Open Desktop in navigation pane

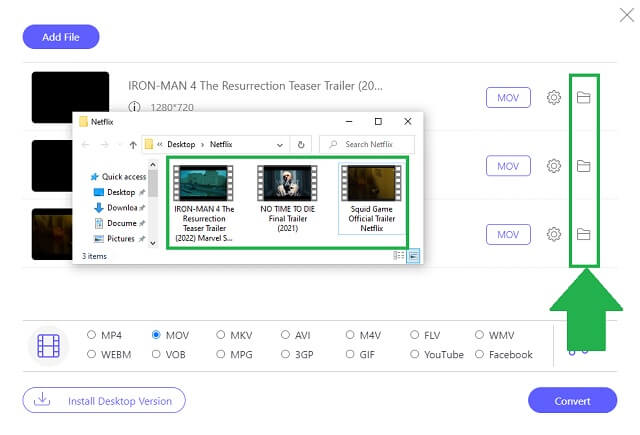119,192
